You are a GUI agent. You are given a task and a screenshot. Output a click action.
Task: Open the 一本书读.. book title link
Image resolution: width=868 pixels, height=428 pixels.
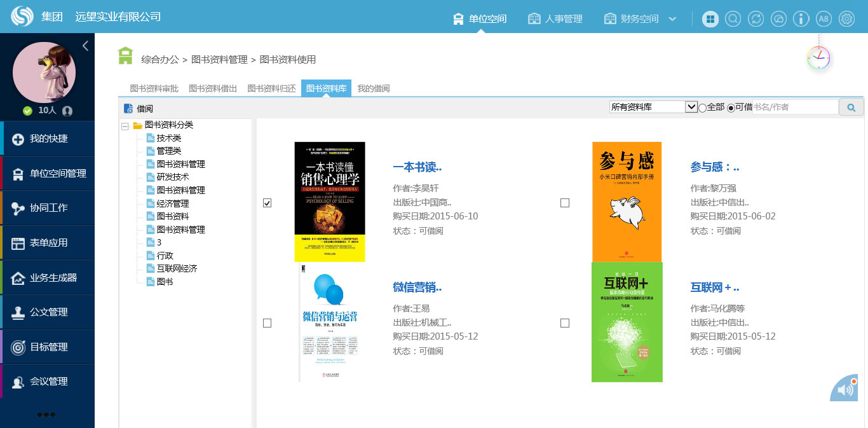click(417, 167)
